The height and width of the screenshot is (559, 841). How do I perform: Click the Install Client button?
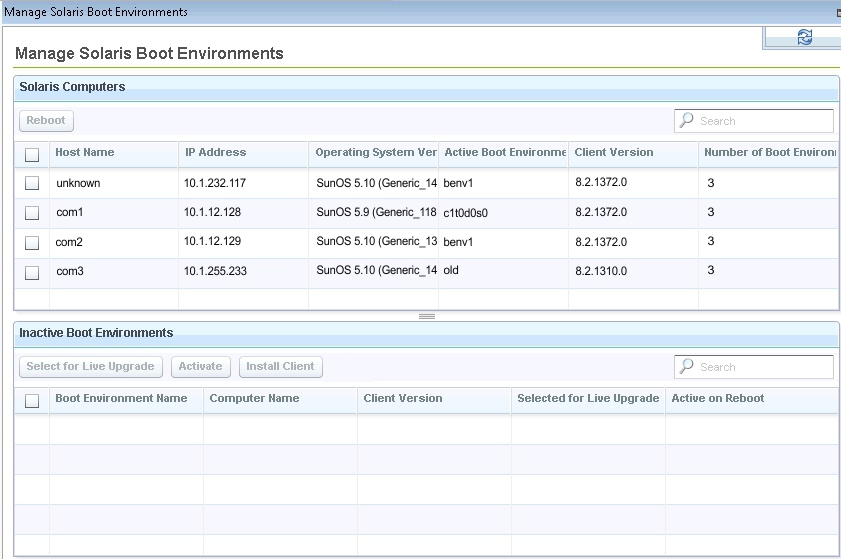point(281,367)
